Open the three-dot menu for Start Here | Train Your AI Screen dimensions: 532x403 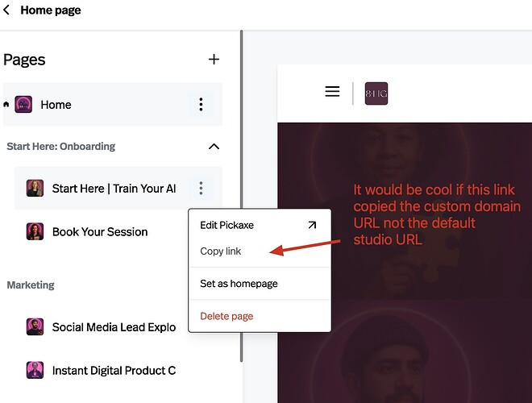pos(202,188)
